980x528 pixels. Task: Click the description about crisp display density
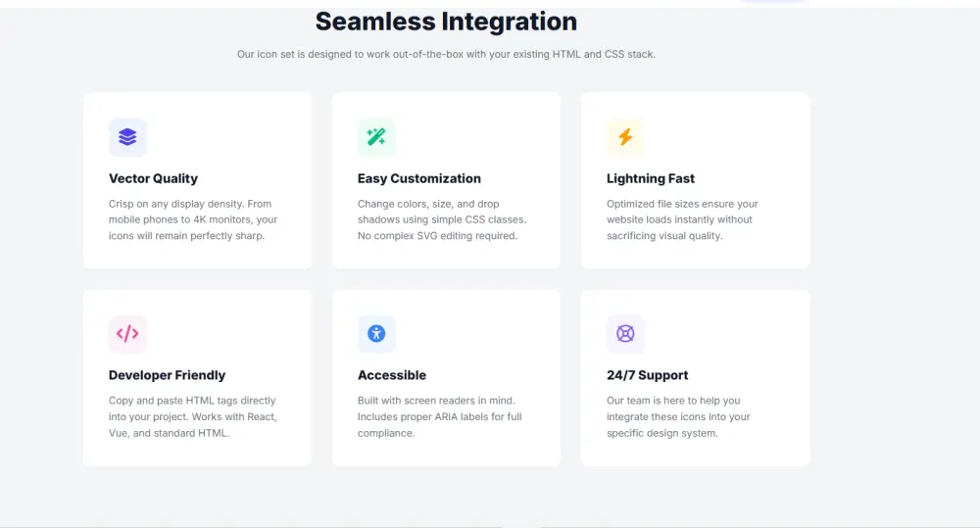pyautogui.click(x=193, y=219)
